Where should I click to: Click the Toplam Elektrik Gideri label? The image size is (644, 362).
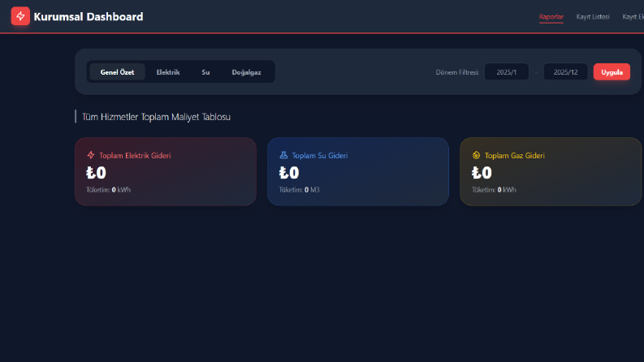tap(135, 156)
